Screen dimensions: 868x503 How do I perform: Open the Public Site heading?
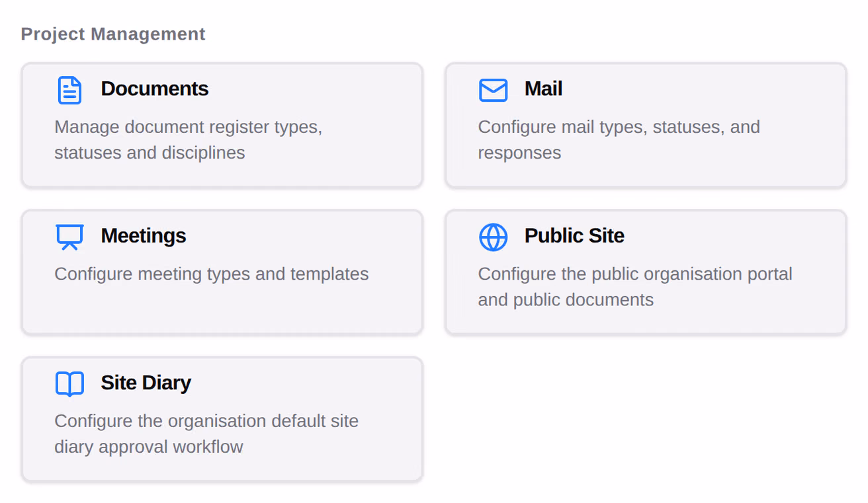[x=574, y=236]
